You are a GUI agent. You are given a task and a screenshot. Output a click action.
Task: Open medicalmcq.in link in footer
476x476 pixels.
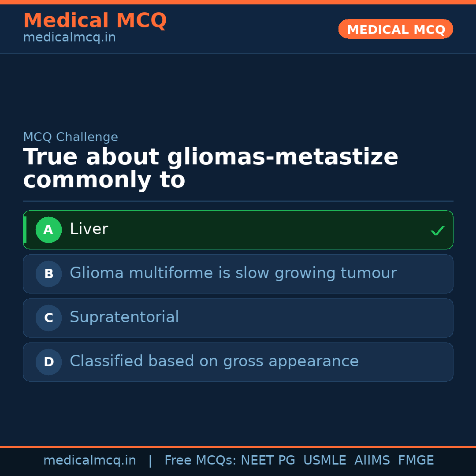(89, 461)
